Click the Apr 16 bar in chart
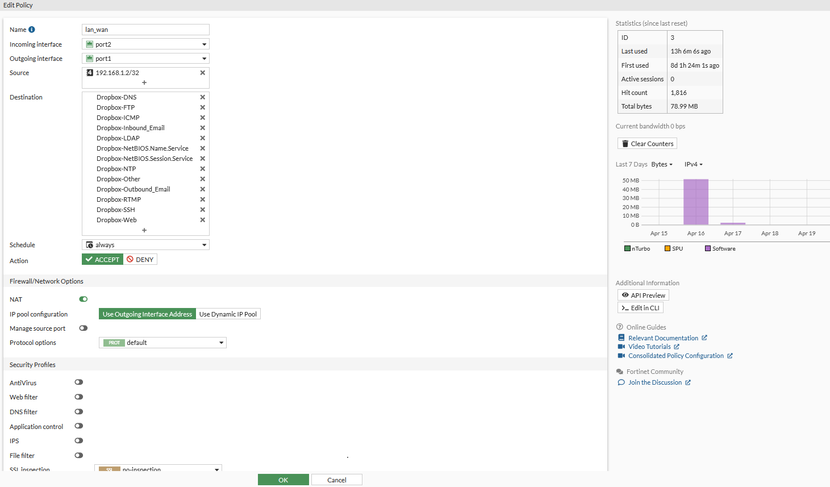This screenshot has width=830, height=487. (x=696, y=202)
